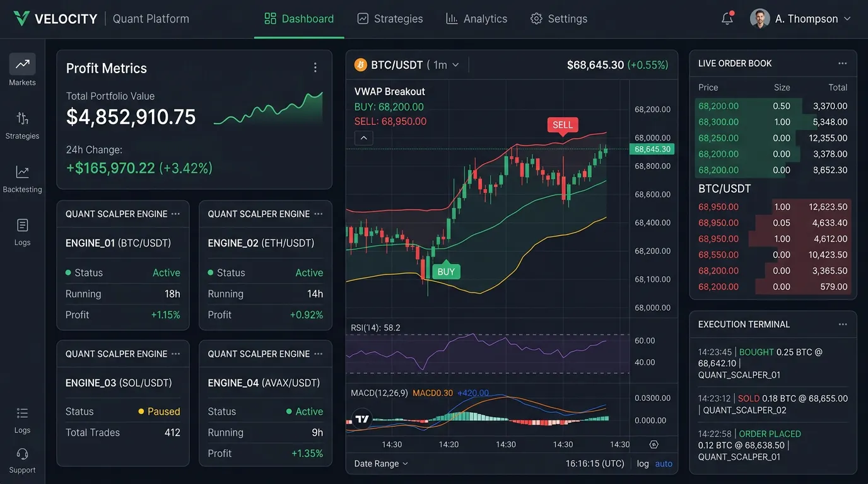Expand the A. Thompson account menu chevron
The height and width of the screenshot is (484, 868).
[847, 19]
